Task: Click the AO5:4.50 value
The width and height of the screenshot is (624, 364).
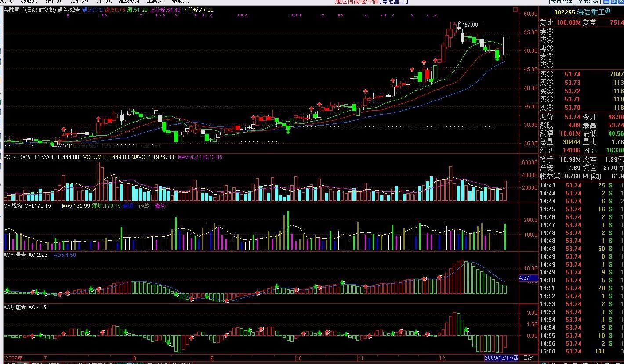Action: tap(65, 255)
